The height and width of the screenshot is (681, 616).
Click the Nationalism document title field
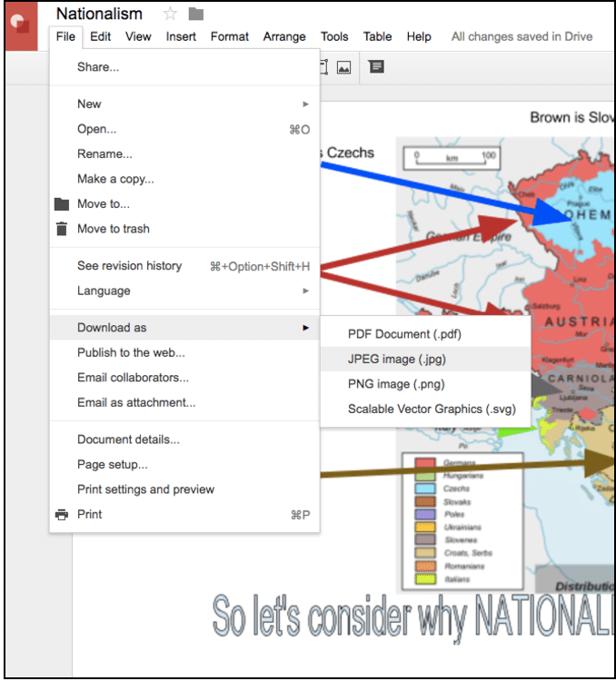99,14
